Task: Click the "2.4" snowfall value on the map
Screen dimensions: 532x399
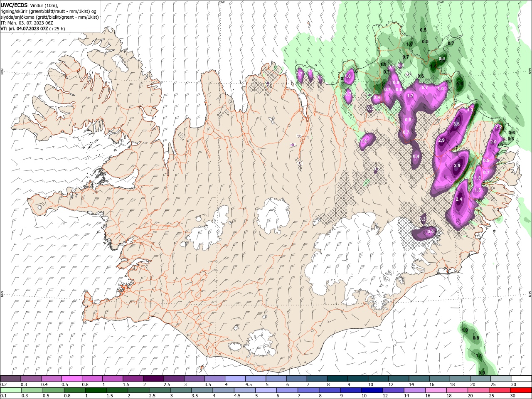Action: [459, 199]
